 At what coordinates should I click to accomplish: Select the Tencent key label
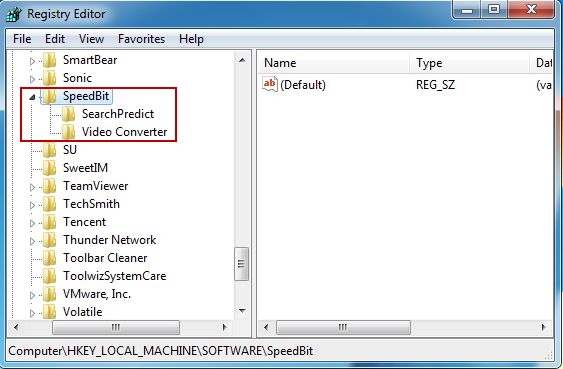[84, 222]
